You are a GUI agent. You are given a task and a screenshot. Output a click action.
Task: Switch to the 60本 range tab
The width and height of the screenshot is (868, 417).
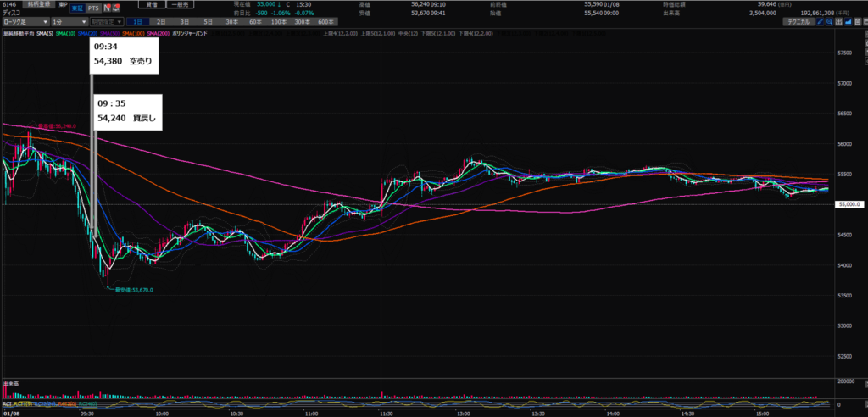256,21
